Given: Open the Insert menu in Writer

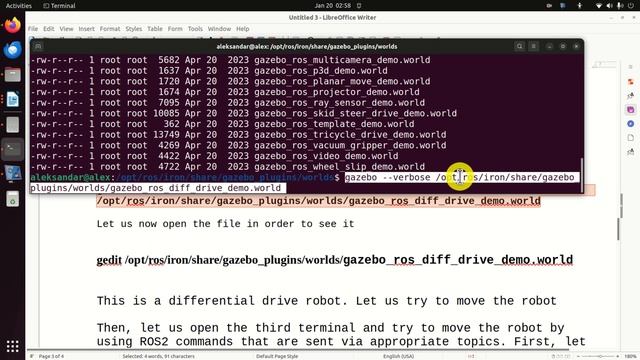Looking at the screenshot, I should click(x=87, y=29).
